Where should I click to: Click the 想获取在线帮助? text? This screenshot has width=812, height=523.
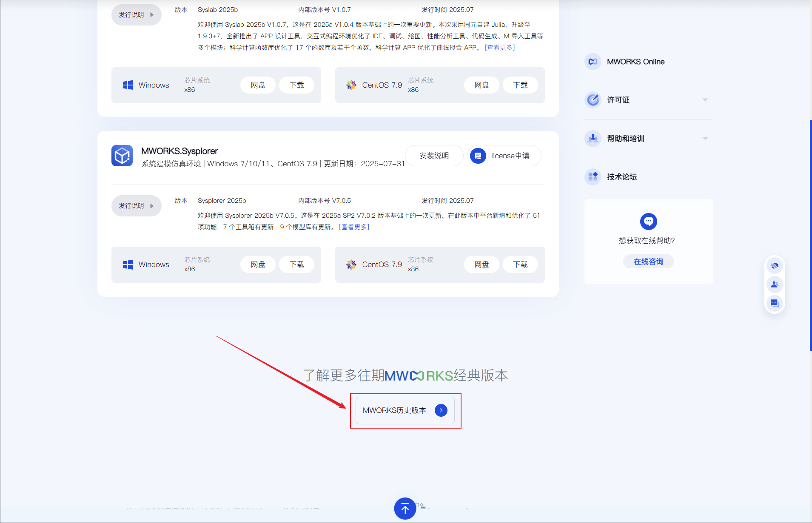point(647,241)
